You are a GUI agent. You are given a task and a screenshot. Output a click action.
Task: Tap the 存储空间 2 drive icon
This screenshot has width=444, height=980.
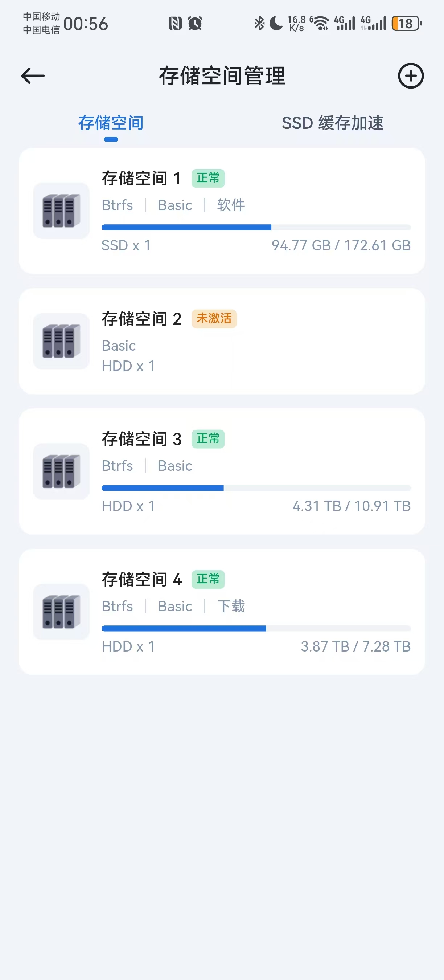[61, 341]
